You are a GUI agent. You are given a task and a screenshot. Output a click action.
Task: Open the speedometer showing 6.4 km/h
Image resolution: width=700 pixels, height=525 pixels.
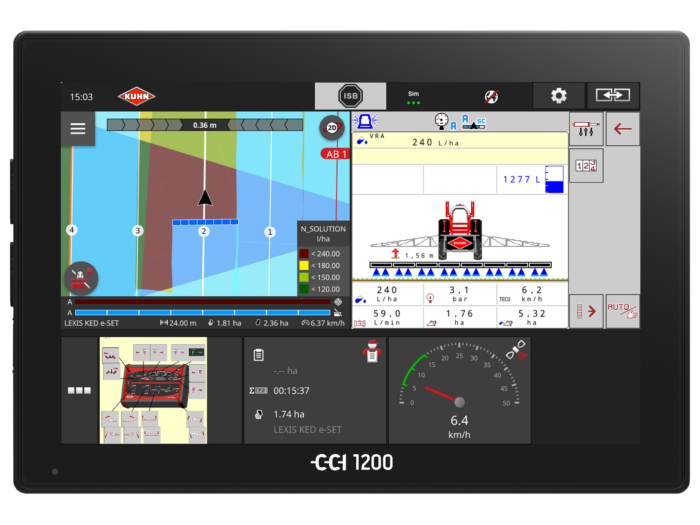[x=460, y=390]
